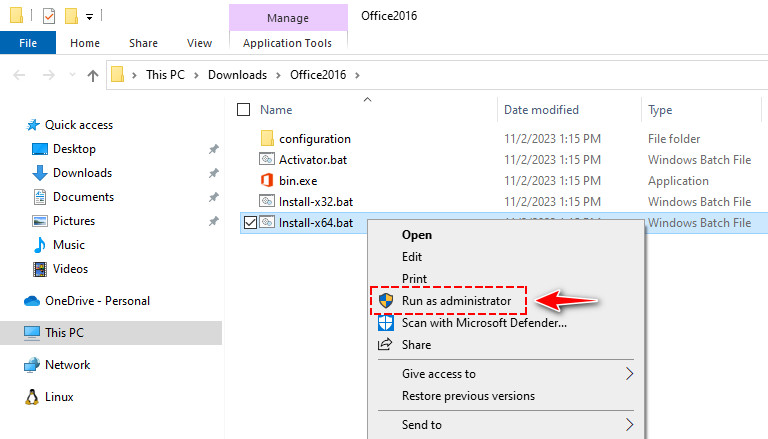Click the pin icon next to Documents
768x439 pixels.
pyautogui.click(x=214, y=197)
